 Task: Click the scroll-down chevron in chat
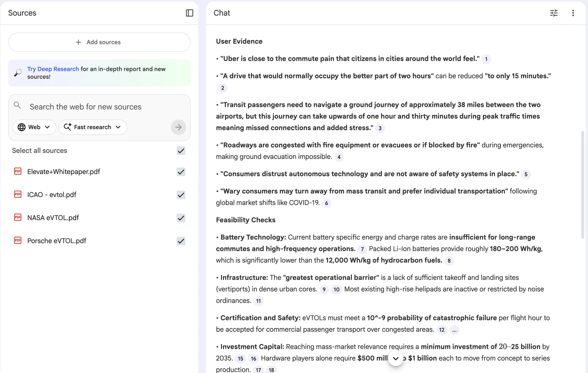[395, 358]
